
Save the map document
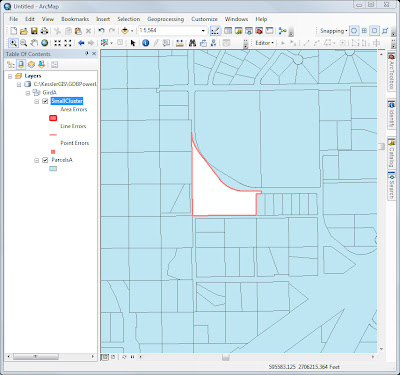click(34, 31)
